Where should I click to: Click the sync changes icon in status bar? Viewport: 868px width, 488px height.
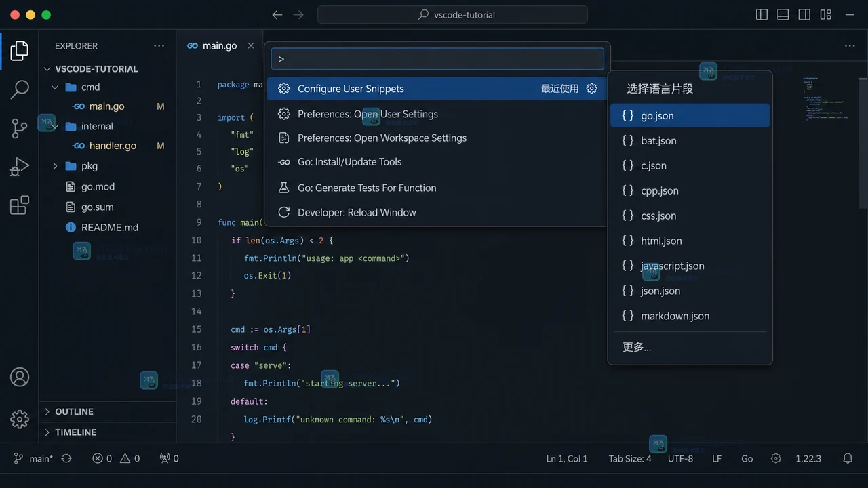pyautogui.click(x=66, y=458)
